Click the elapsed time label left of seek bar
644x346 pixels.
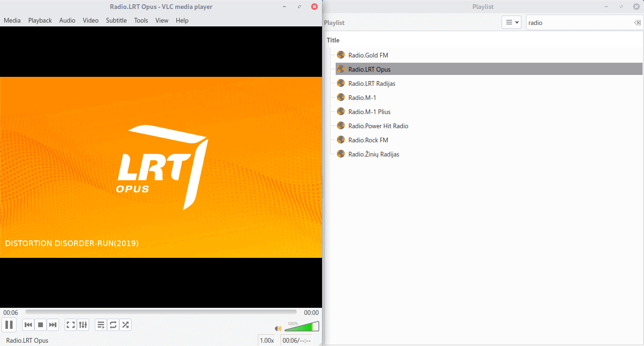click(x=11, y=313)
